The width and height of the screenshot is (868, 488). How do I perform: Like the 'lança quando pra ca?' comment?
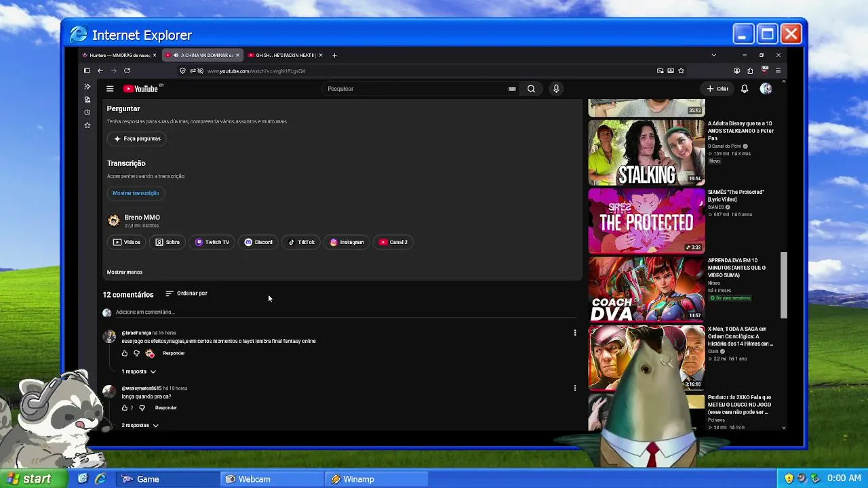click(125, 408)
